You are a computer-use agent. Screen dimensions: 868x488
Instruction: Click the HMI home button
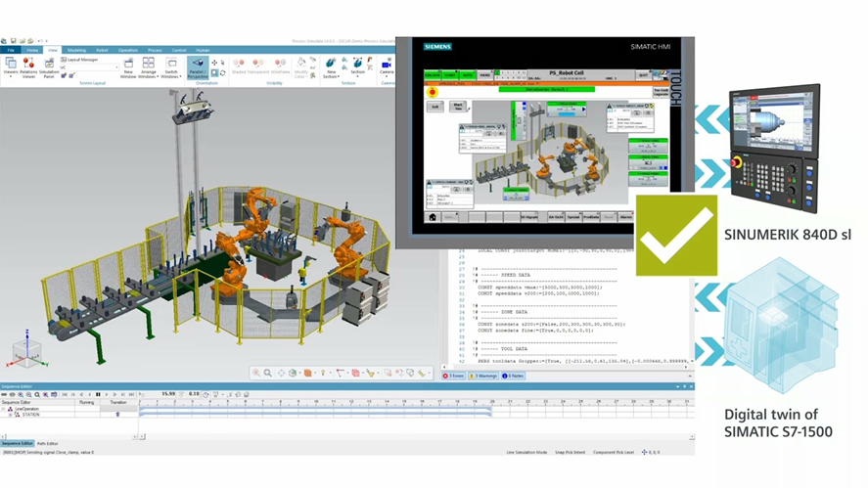[433, 217]
